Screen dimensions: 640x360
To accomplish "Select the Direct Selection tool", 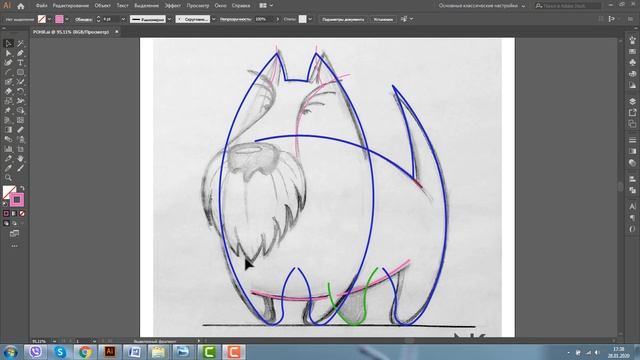I will [x=8, y=53].
